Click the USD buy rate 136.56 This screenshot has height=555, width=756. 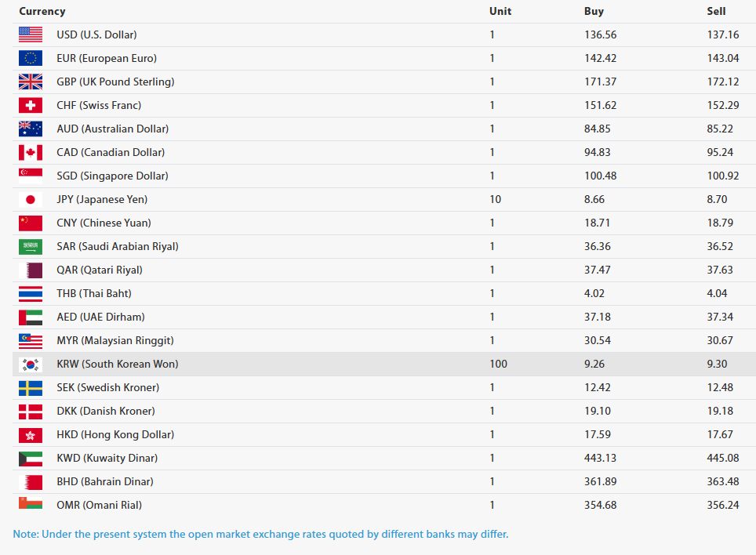(x=600, y=35)
